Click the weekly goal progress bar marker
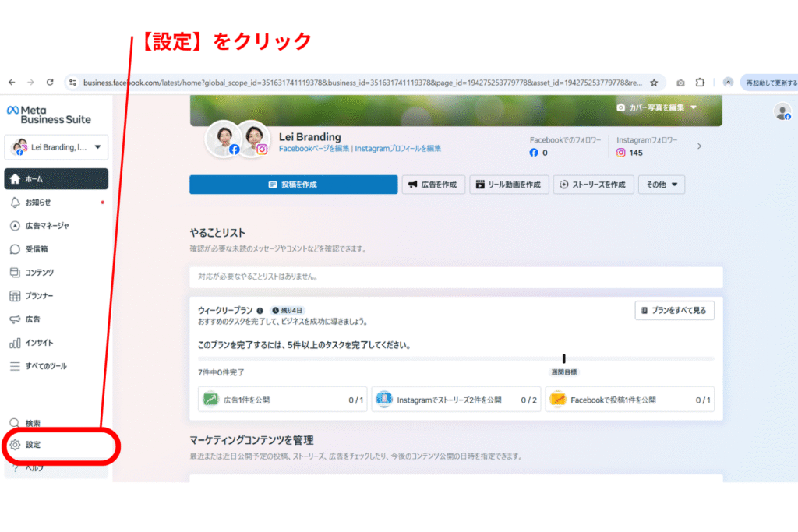Screen dimensions: 798x532 [563, 358]
